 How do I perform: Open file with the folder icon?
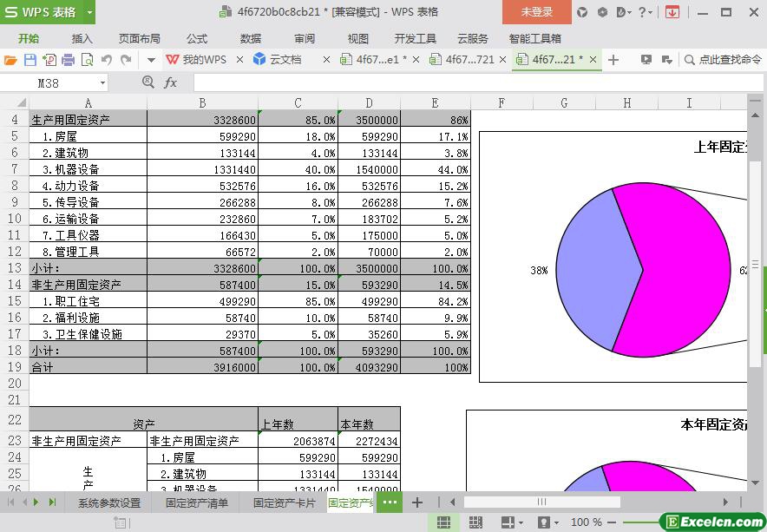(x=10, y=60)
